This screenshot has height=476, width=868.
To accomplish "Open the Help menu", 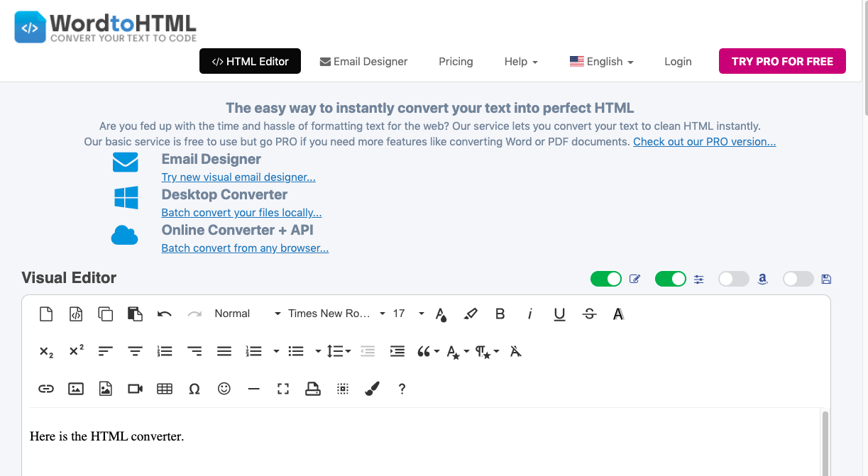I will 521,62.
